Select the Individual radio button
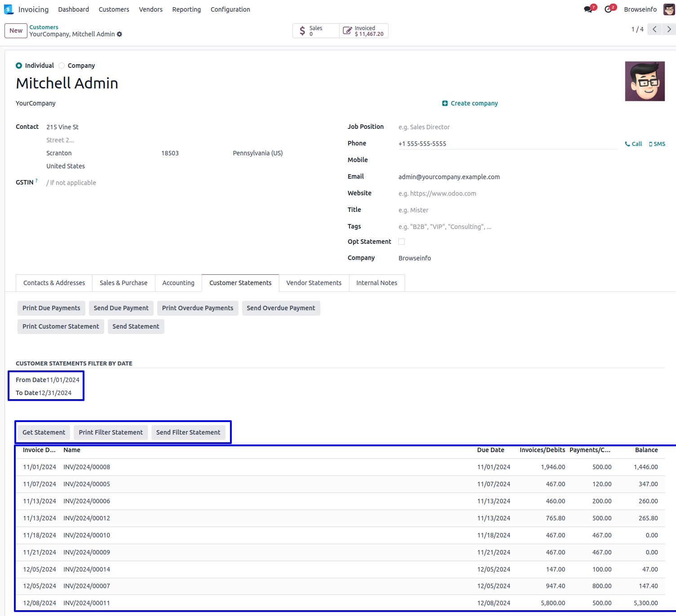 [19, 66]
